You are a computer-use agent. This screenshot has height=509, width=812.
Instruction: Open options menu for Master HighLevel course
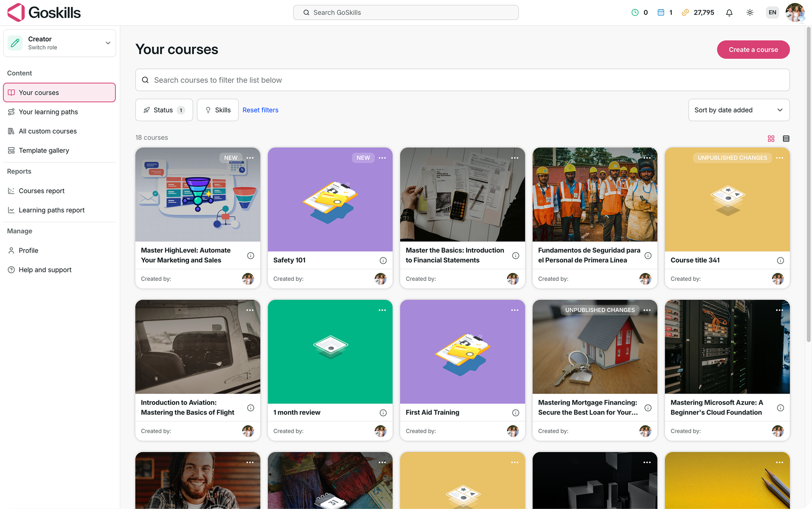point(250,158)
